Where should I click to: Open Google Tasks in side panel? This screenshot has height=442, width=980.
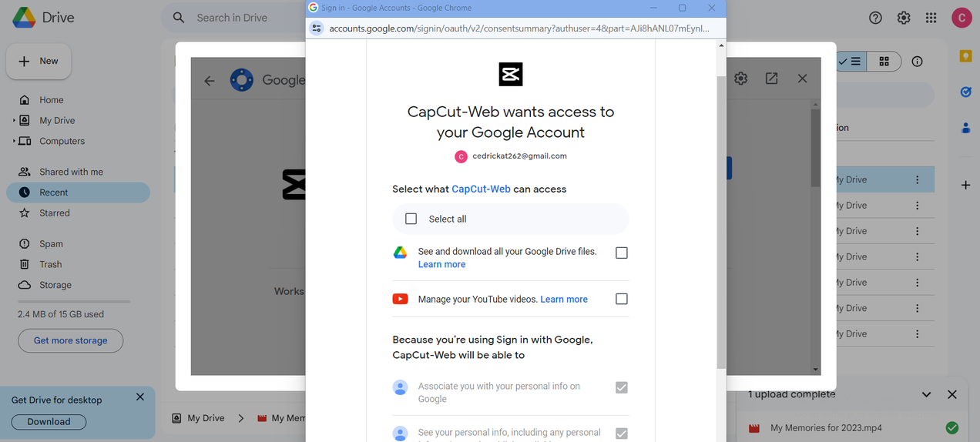965,92
